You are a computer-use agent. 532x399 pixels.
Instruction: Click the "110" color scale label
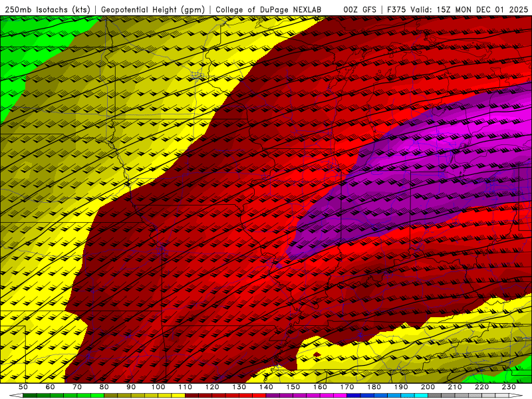point(186,387)
